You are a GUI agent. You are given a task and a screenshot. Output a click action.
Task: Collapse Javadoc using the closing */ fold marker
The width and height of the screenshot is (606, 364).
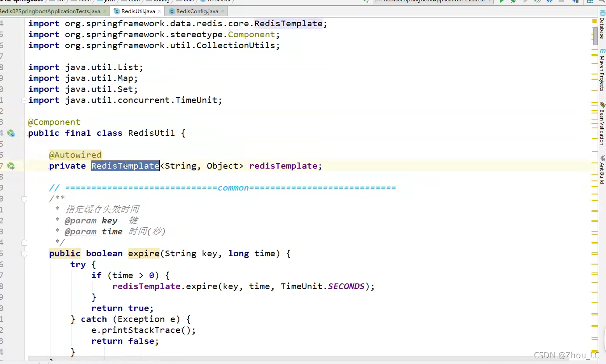click(24, 243)
